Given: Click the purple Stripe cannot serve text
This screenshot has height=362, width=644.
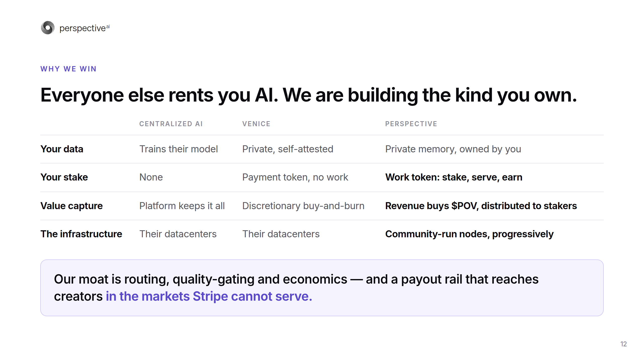Looking at the screenshot, I should pos(209,296).
